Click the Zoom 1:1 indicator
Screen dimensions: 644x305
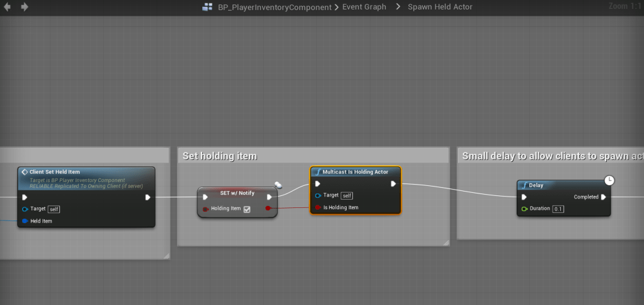coord(626,6)
